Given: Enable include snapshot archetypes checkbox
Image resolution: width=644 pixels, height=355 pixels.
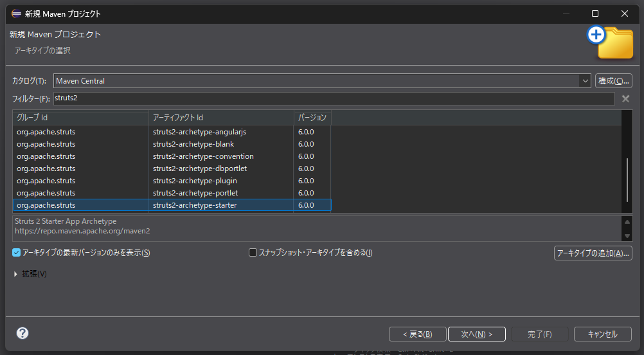Looking at the screenshot, I should 253,252.
